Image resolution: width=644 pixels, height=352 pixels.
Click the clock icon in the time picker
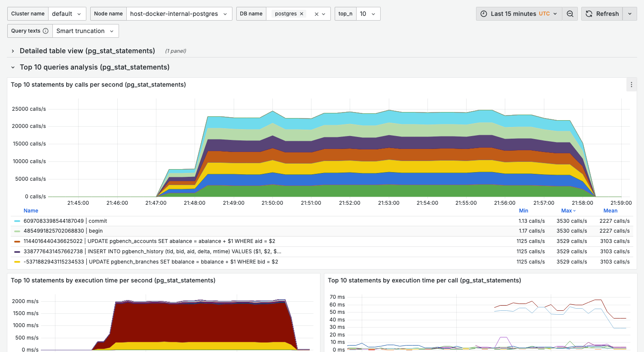pos(483,13)
